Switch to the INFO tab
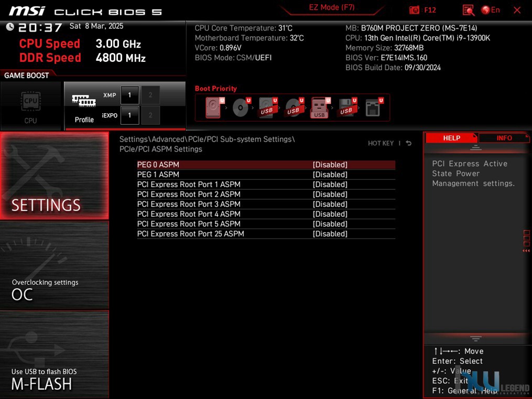 pos(504,138)
